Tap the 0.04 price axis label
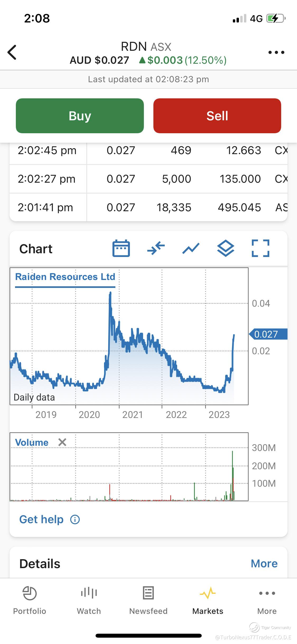This screenshot has width=297, height=644. pyautogui.click(x=261, y=303)
